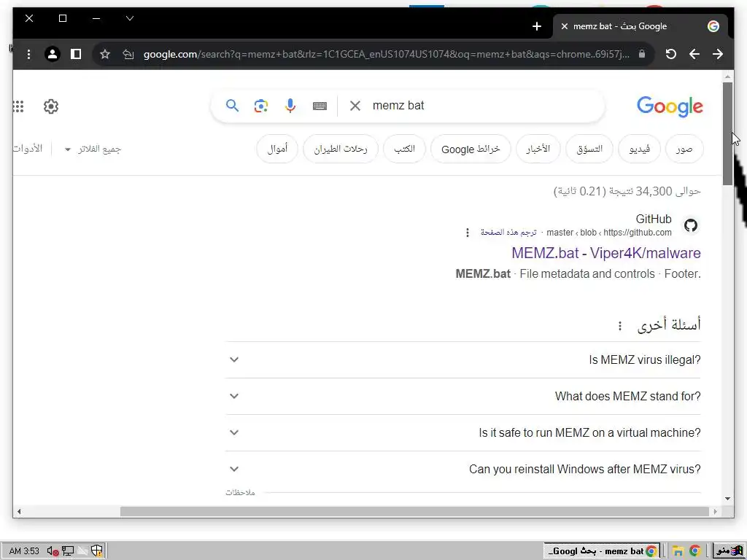Open File Explorer from quick launch bar

[x=678, y=551]
